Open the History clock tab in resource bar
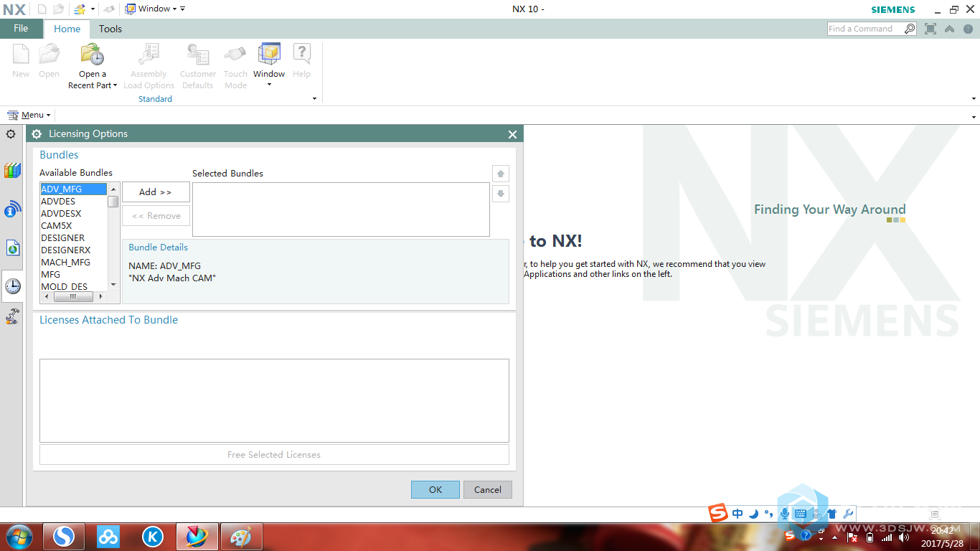This screenshot has height=551, width=980. (x=12, y=286)
